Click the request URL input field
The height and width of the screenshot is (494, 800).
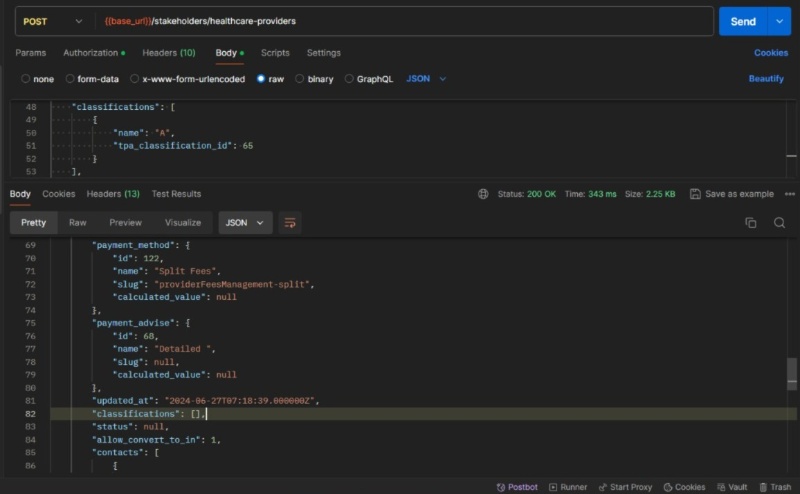[400, 21]
